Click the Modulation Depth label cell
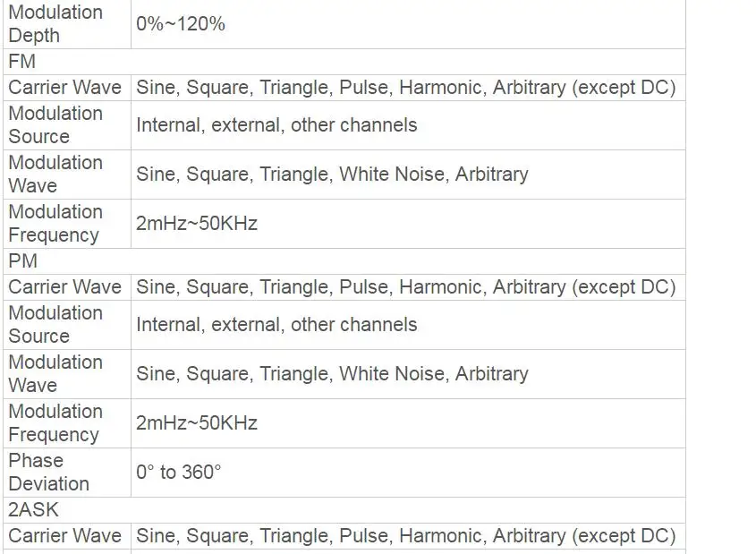 tap(55, 24)
